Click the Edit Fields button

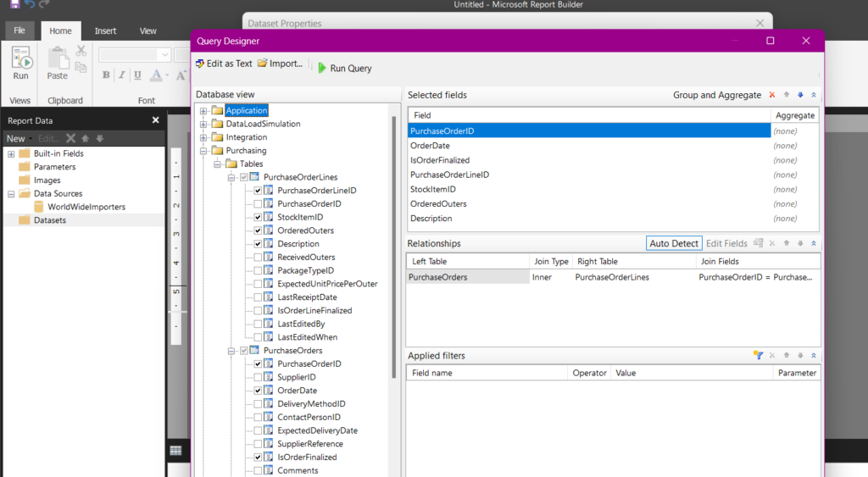(726, 243)
